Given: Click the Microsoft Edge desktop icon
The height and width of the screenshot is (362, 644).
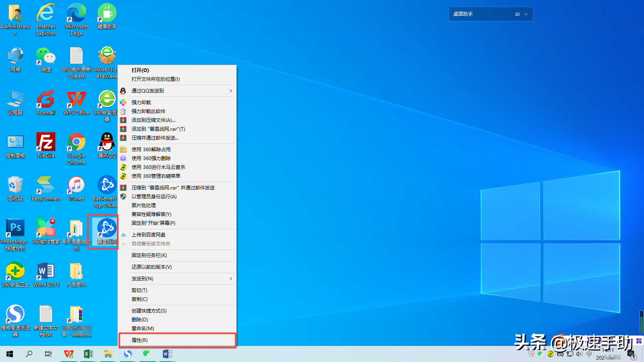Looking at the screenshot, I should pyautogui.click(x=76, y=14).
